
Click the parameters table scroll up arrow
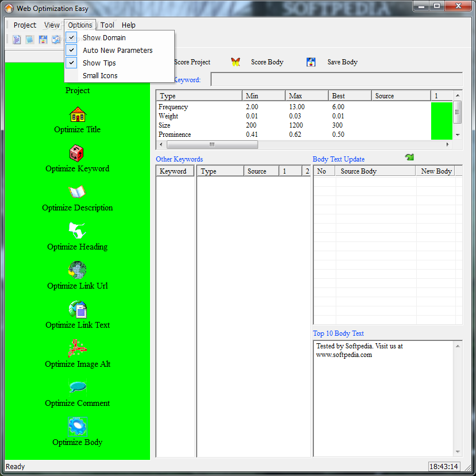(x=458, y=95)
